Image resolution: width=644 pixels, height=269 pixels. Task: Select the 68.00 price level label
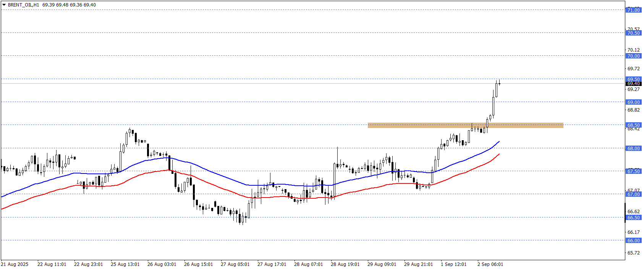coord(633,149)
